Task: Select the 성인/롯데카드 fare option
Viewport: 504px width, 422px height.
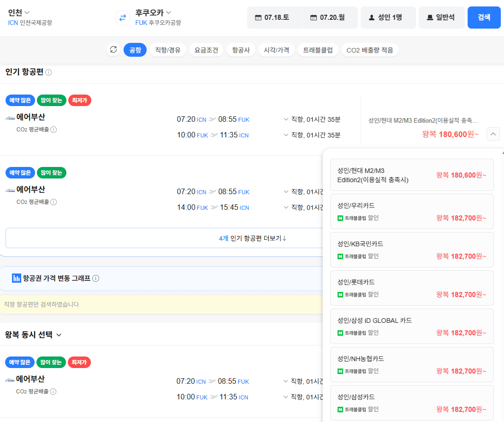Action: point(412,288)
